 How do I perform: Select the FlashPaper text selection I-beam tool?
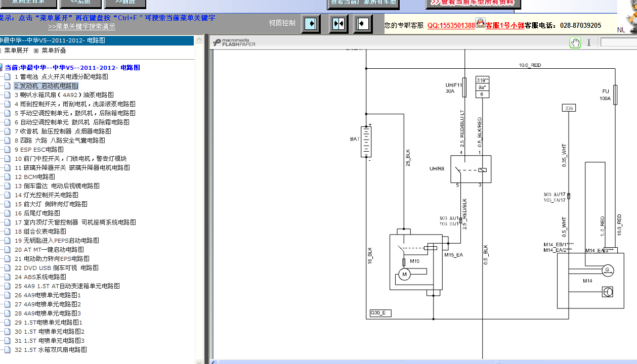pyautogui.click(x=589, y=42)
